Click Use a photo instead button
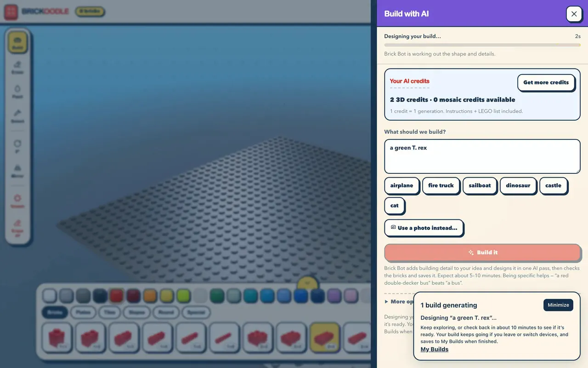 coord(424,228)
